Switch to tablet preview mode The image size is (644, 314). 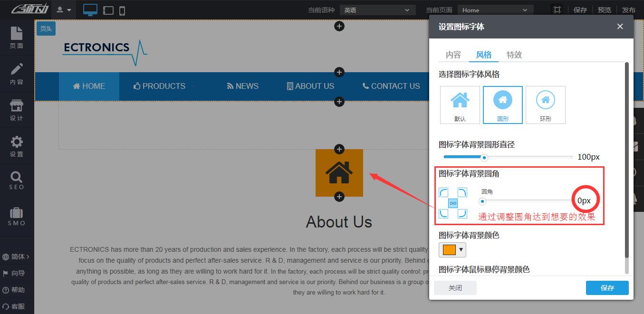coord(108,10)
